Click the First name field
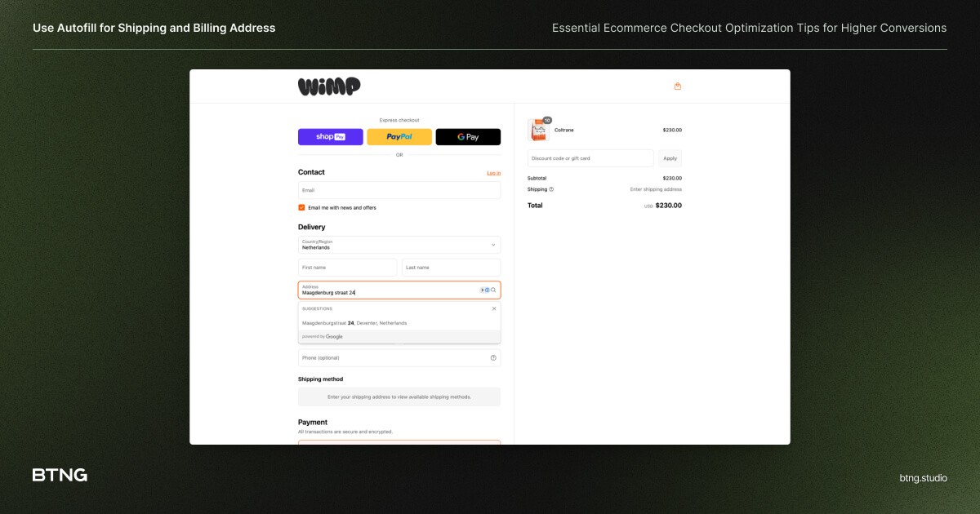The width and height of the screenshot is (980, 514). click(347, 268)
